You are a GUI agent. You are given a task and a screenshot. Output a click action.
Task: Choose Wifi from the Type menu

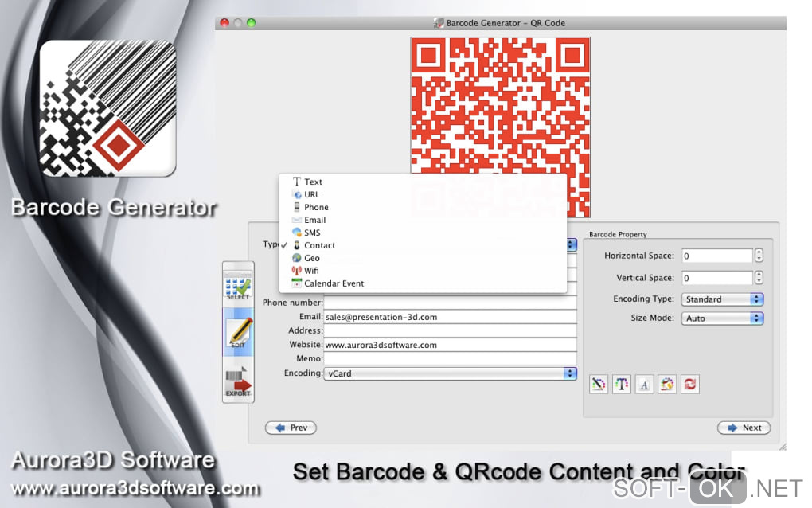[423, 271]
